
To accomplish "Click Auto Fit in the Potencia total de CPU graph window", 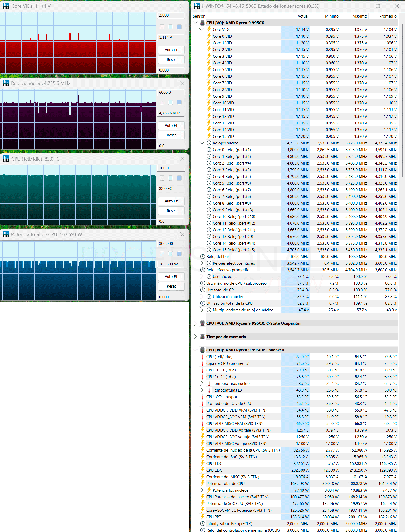I will pyautogui.click(x=171, y=277).
